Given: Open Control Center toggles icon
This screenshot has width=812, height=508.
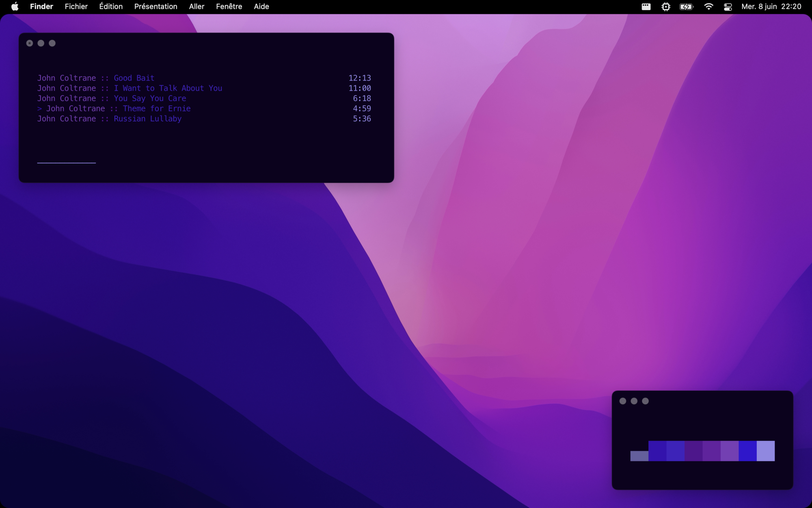Looking at the screenshot, I should tap(728, 7).
